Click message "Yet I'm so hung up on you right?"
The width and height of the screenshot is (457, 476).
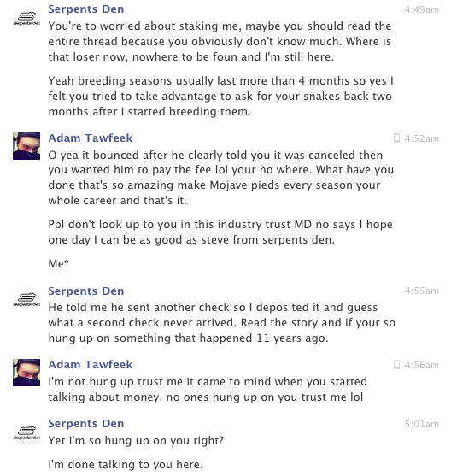click(136, 440)
